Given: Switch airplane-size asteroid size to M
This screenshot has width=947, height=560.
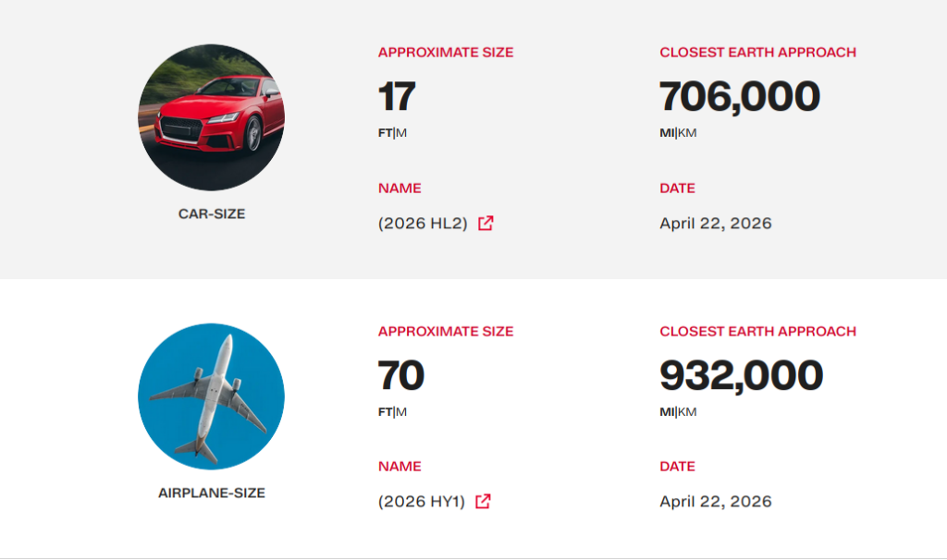Looking at the screenshot, I should pos(401,412).
